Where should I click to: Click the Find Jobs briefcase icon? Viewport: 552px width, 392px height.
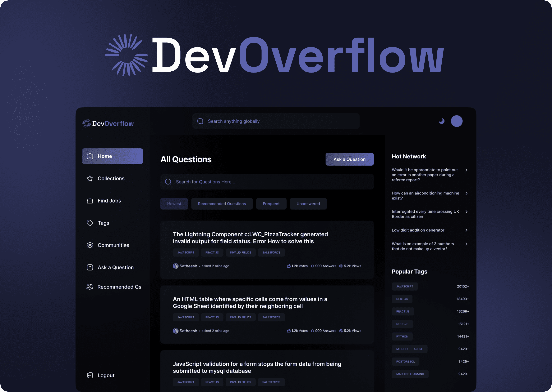[90, 201]
